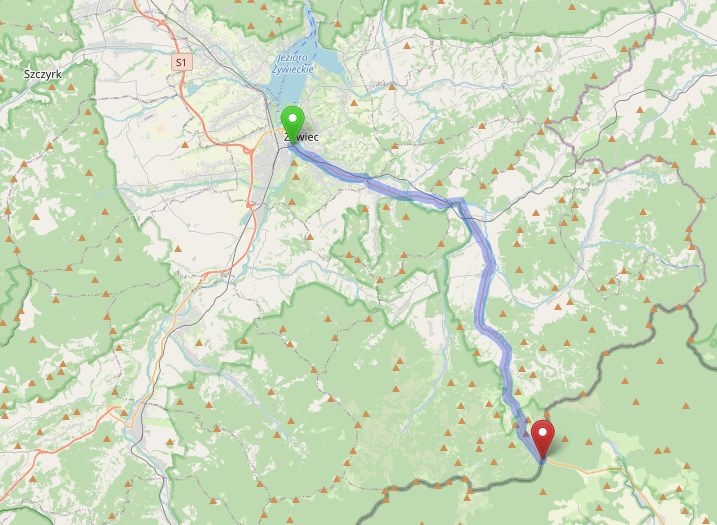Click the Żywiec city name label
The height and width of the screenshot is (525, 717).
pyautogui.click(x=302, y=137)
